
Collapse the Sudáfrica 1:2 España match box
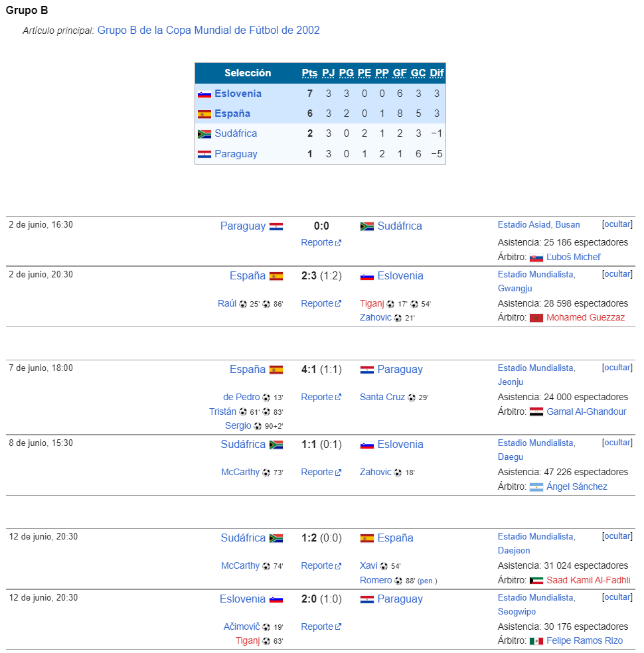point(617,536)
